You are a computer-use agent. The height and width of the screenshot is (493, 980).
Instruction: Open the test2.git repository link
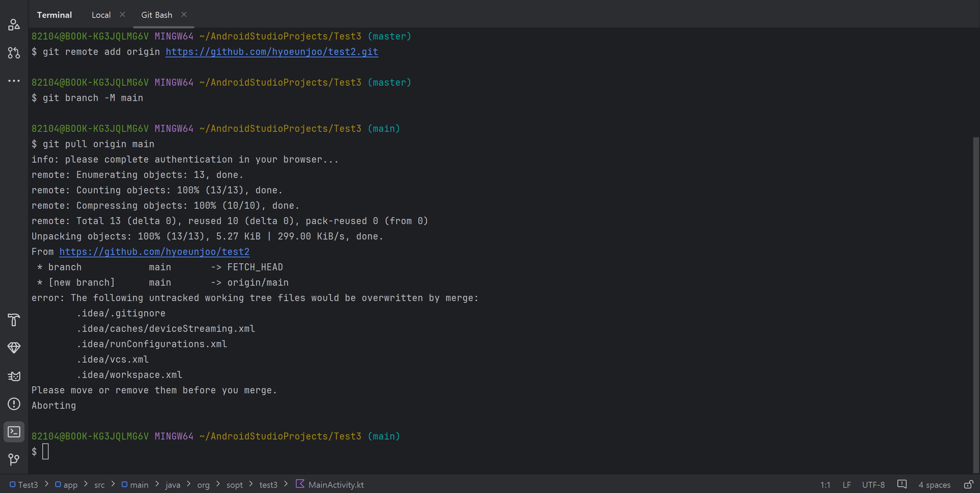pyautogui.click(x=272, y=52)
